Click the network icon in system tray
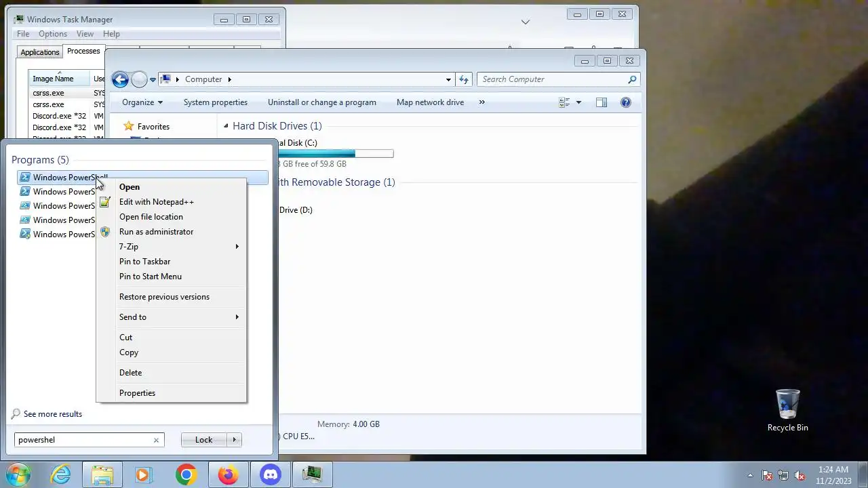 coord(783,476)
